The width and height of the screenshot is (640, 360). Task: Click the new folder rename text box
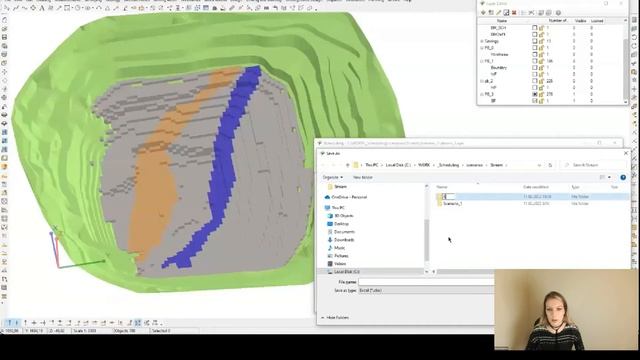tap(449, 197)
